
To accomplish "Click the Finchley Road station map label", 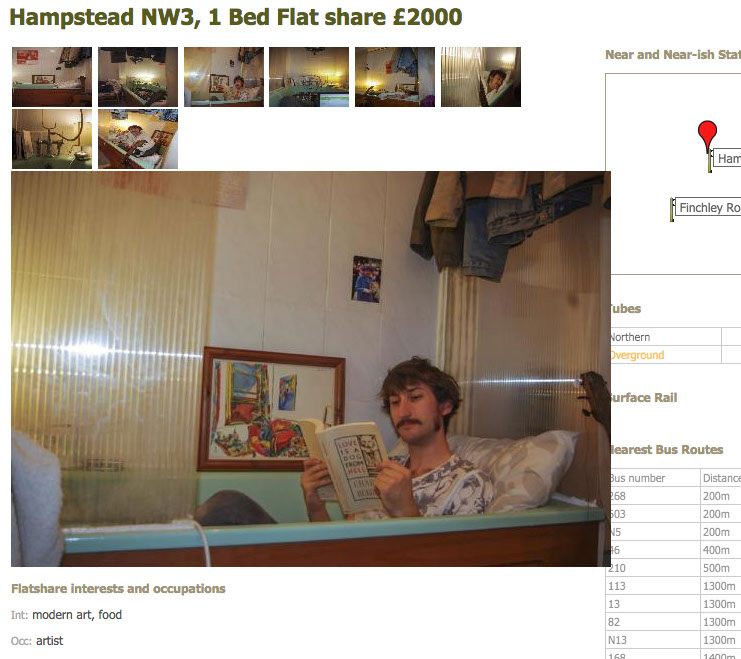I will point(708,207).
